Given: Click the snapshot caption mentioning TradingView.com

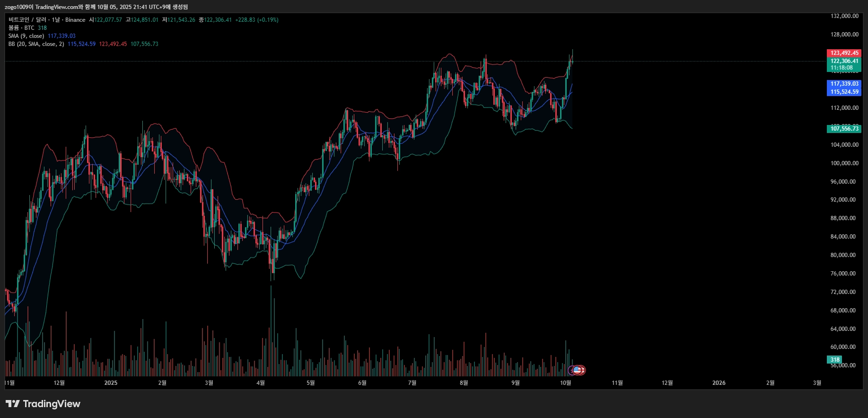Looking at the screenshot, I should [96, 7].
